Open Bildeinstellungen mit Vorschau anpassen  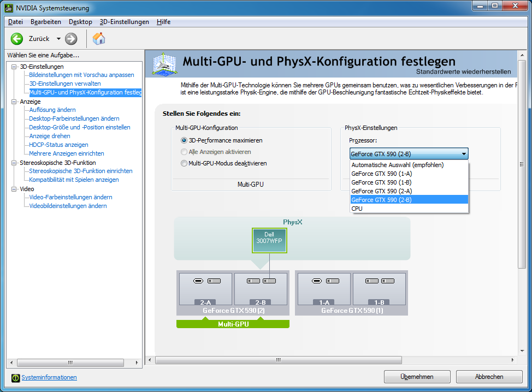tap(81, 75)
